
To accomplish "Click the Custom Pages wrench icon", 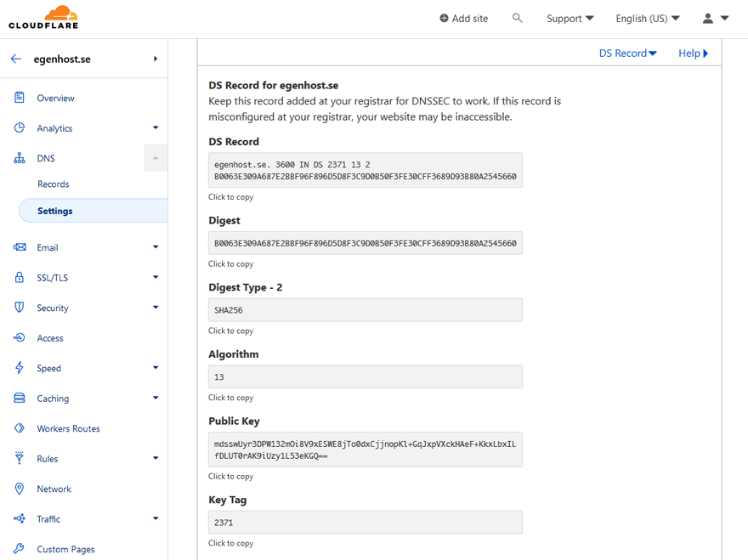I will coord(19,549).
